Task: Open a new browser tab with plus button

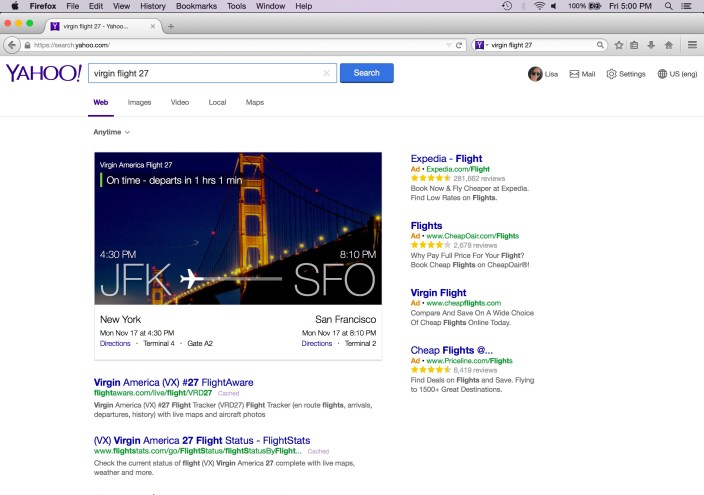Action: pos(171,26)
